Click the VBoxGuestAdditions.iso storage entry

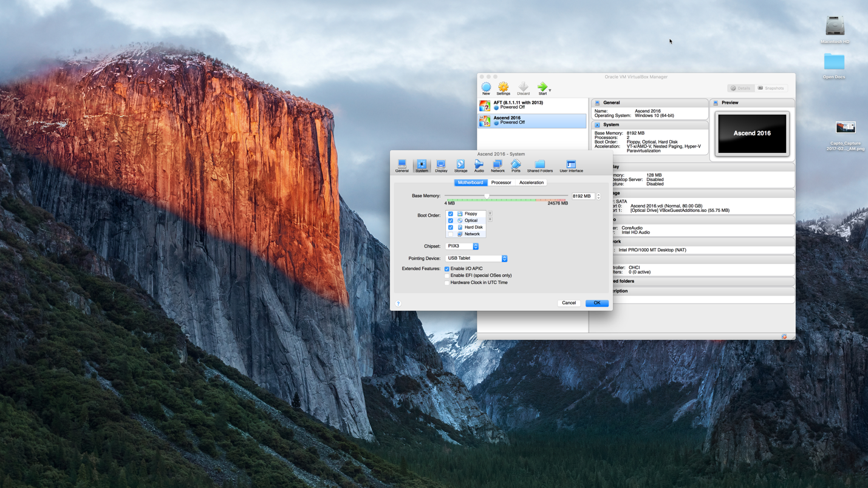[x=680, y=211]
